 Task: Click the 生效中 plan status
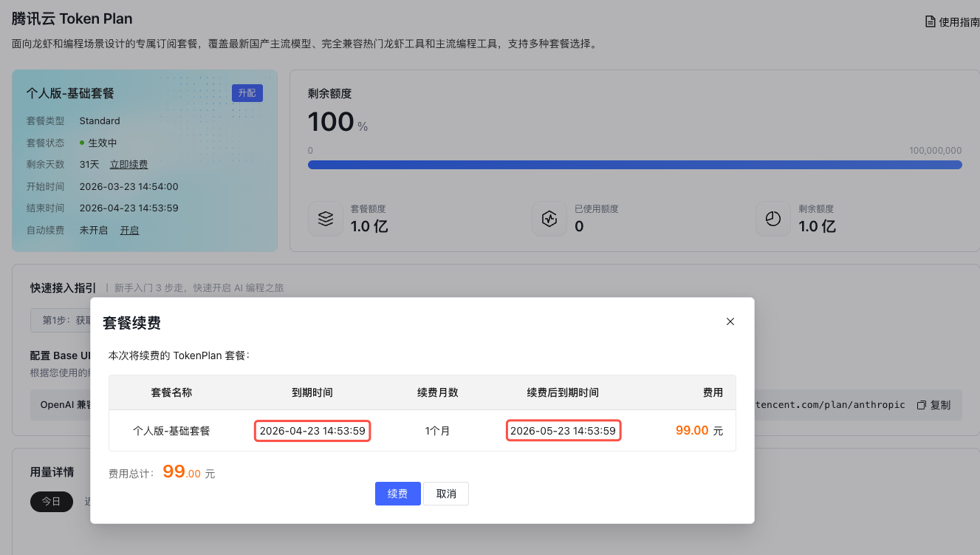[x=98, y=143]
